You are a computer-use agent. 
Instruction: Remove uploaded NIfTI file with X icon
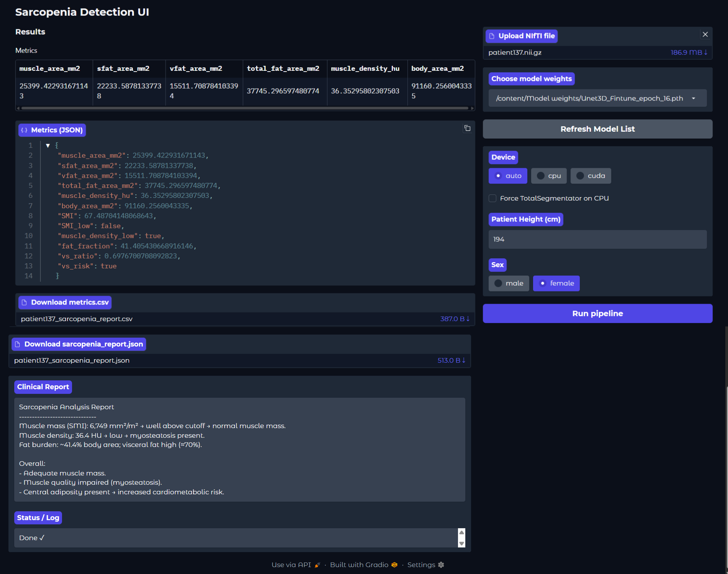[x=705, y=35]
